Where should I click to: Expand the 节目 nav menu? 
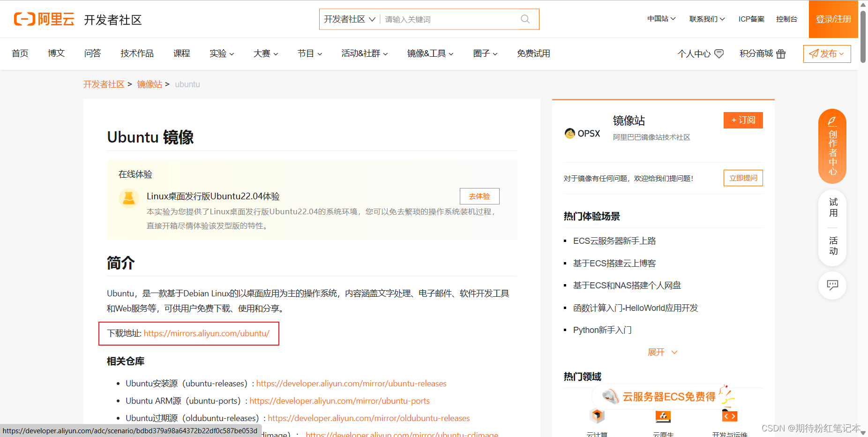310,53
